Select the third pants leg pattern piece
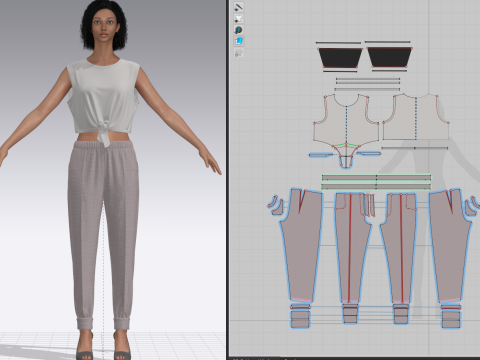The image size is (480, 360). (x=399, y=247)
